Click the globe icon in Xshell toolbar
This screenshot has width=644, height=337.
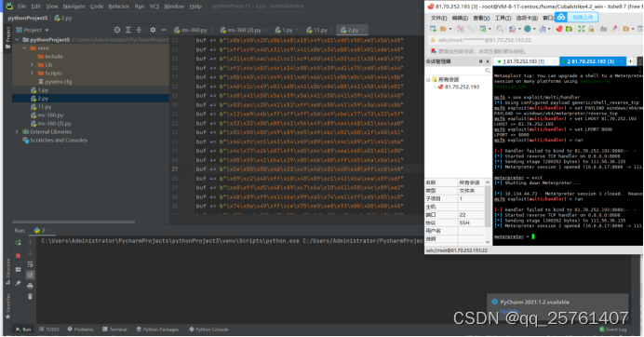click(x=528, y=29)
